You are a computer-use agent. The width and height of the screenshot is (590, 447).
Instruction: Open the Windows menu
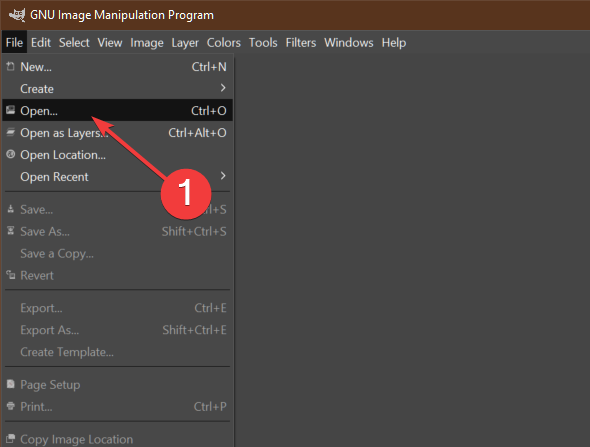click(x=349, y=43)
